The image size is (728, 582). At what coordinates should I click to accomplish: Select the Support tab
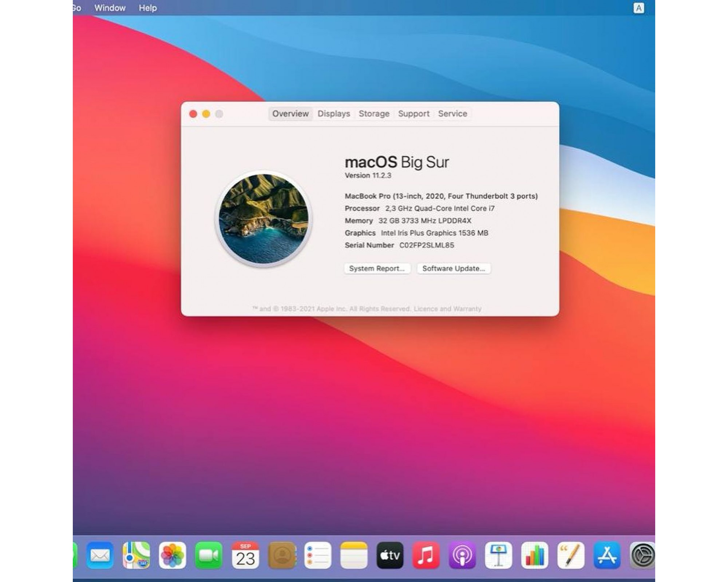[414, 114]
